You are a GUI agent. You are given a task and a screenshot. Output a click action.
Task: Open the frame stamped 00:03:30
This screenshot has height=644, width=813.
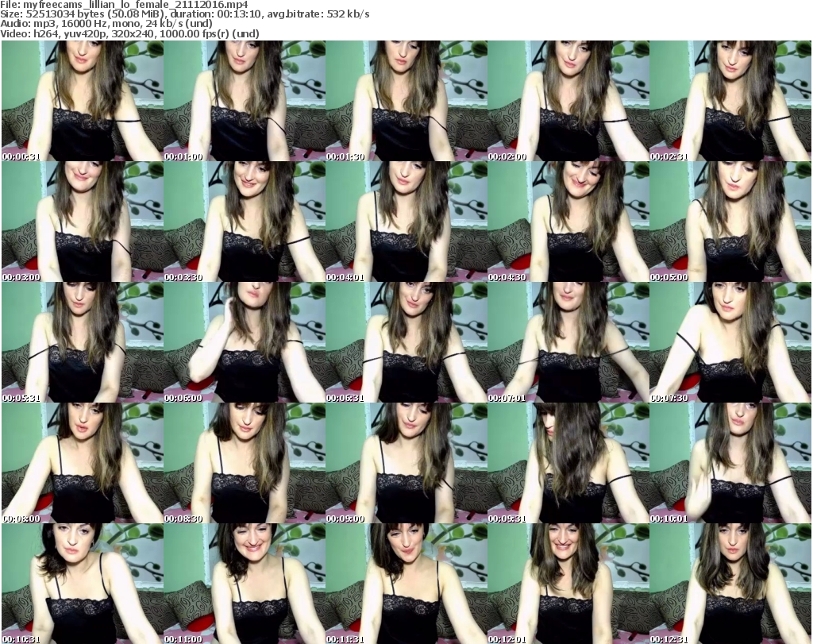pyautogui.click(x=245, y=222)
